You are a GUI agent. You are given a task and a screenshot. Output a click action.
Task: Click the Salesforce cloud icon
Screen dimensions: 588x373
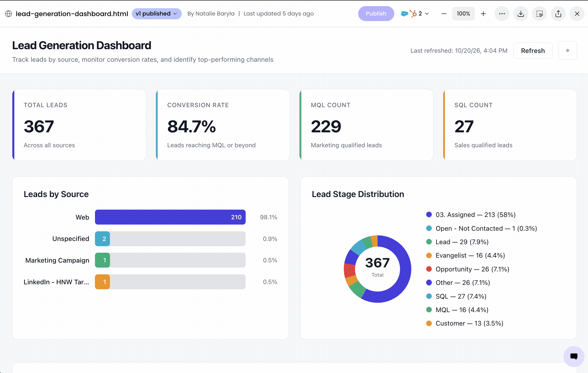[405, 14]
